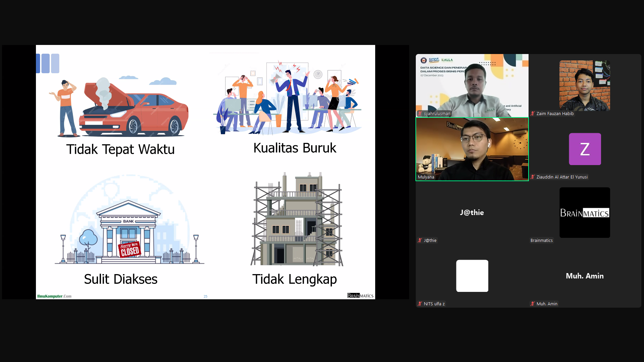Click the closed bank illustration
The width and height of the screenshot is (644, 362).
click(x=129, y=231)
